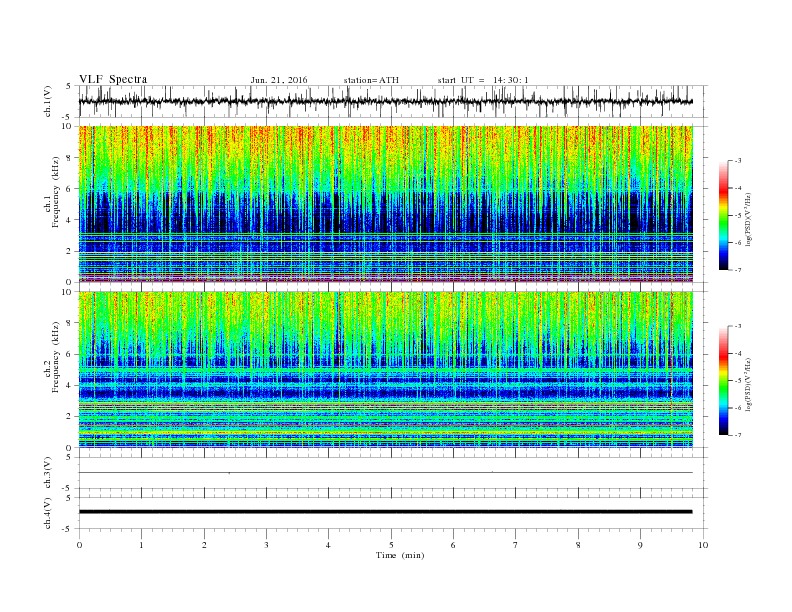Viewport: 792px width, 612px height.
Task: Click the time axis tick label "2"
Action: click(x=204, y=545)
